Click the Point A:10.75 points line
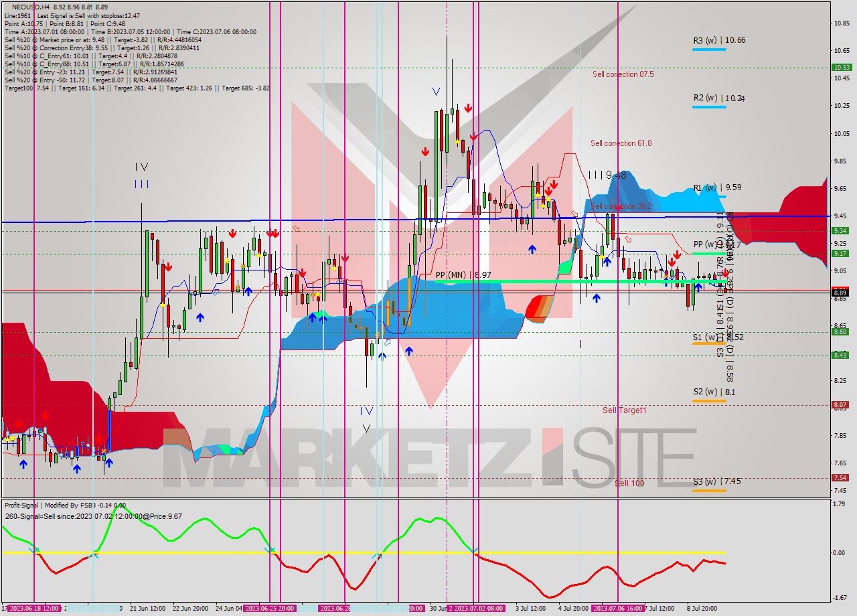857x616 pixels. pos(65,23)
